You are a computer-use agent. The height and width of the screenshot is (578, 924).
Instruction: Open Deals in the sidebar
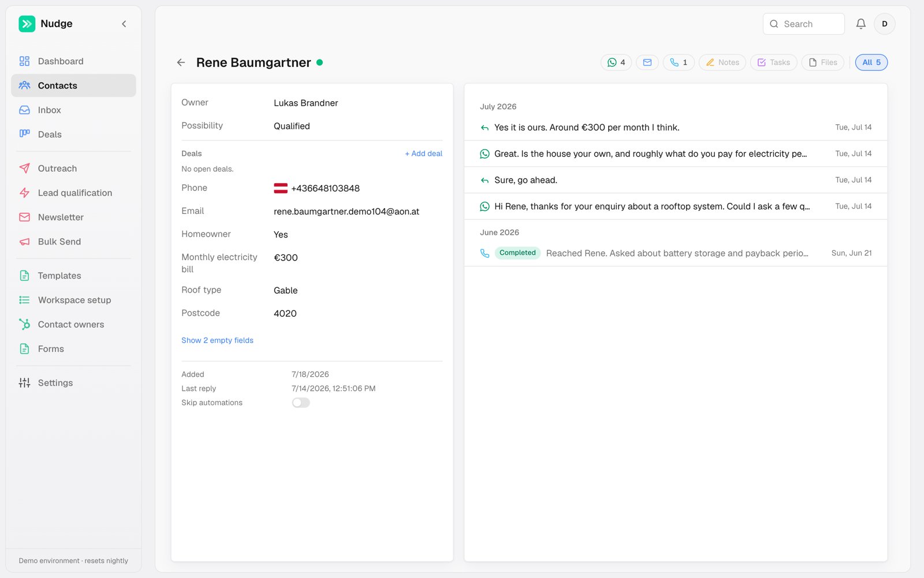pyautogui.click(x=73, y=134)
